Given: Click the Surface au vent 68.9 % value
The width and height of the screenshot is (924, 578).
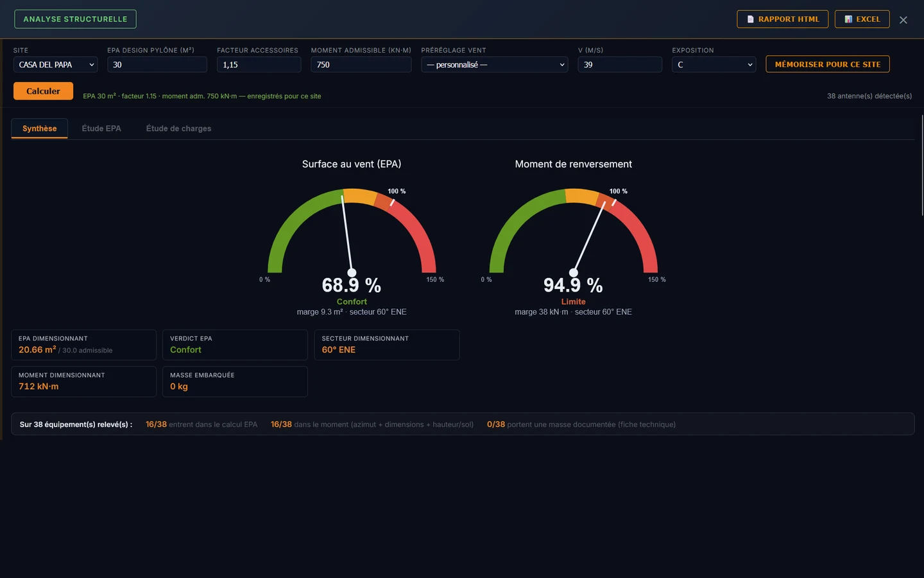Looking at the screenshot, I should tap(352, 285).
